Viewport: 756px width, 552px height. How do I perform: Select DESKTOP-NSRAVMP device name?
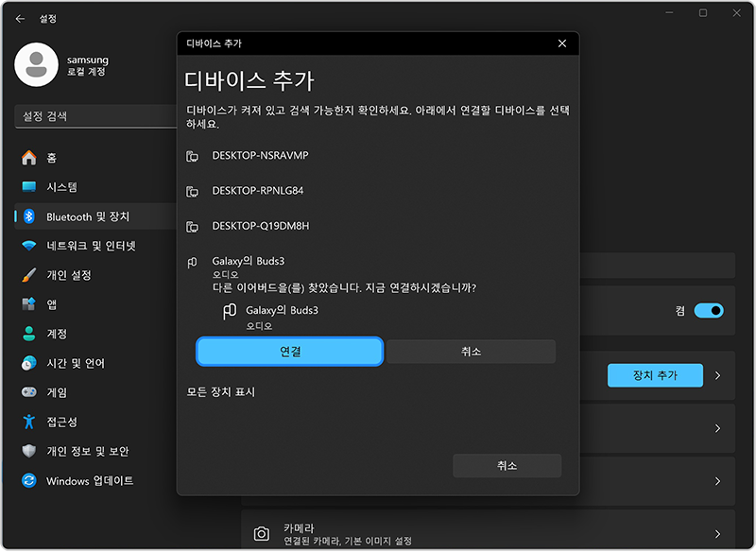[x=261, y=155]
